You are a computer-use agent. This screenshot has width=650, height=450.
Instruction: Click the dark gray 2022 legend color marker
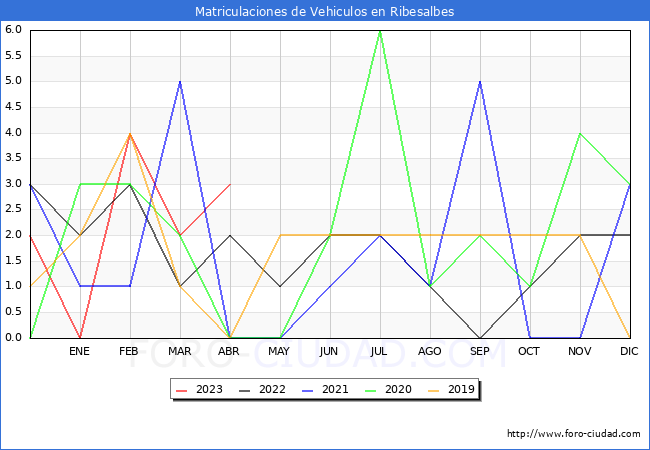coord(245,390)
